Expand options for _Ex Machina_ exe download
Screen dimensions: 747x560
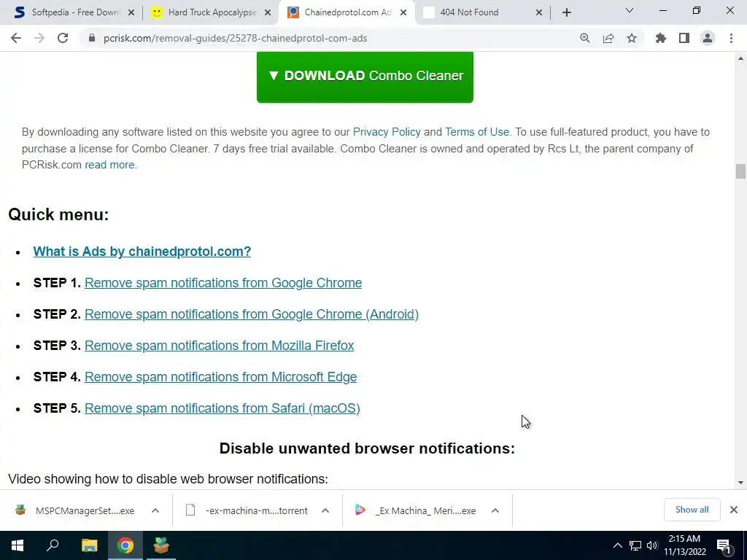click(495, 510)
